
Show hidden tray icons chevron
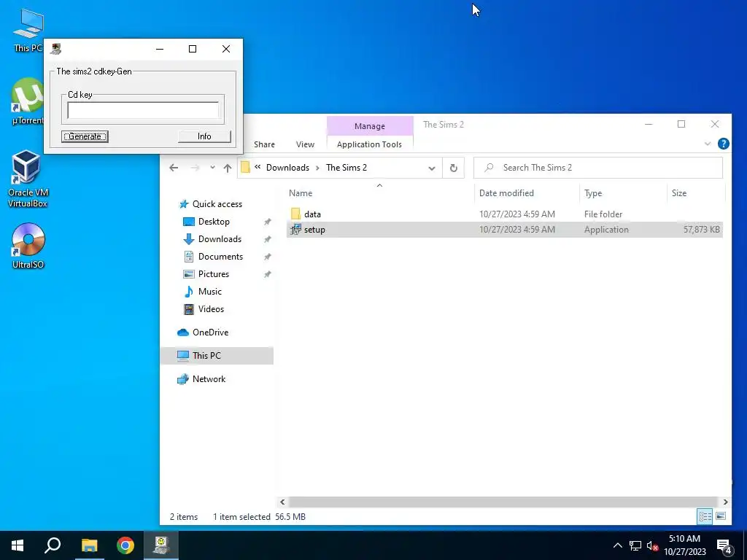[617, 545]
